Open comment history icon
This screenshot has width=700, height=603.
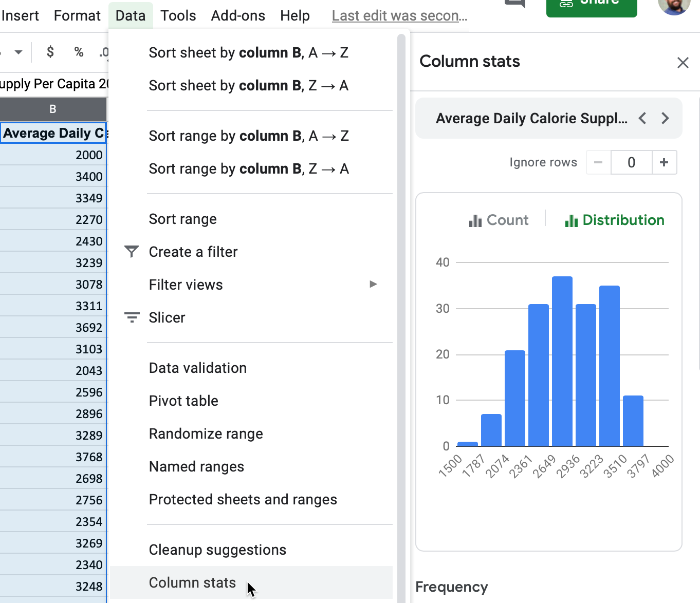pos(515,4)
